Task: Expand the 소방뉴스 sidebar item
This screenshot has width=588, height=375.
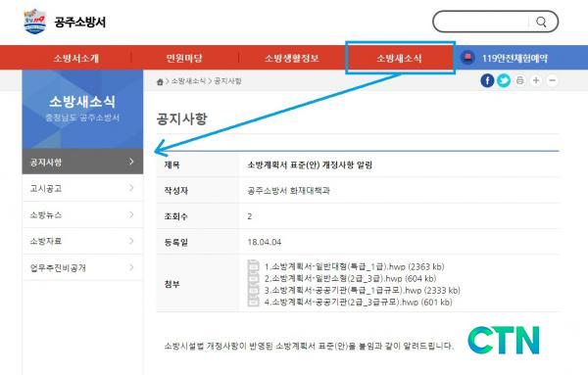Action: [x=82, y=214]
